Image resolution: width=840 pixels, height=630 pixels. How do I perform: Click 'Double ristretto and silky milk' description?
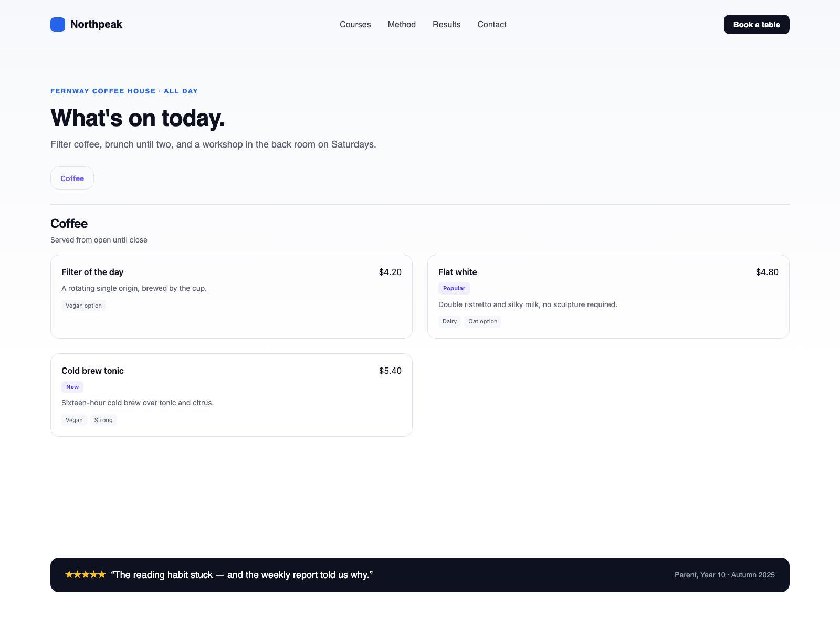528,304
